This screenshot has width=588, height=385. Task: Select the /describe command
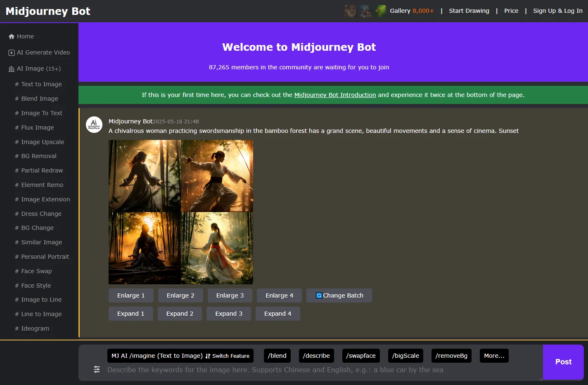[x=316, y=356]
